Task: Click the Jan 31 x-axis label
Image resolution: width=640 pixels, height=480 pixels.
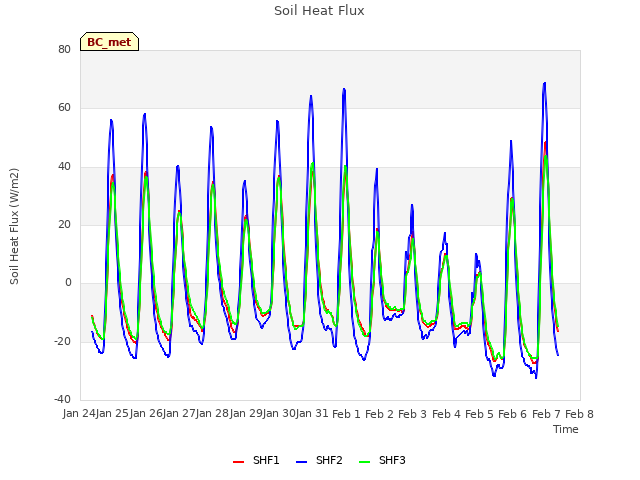Action: tap(312, 414)
